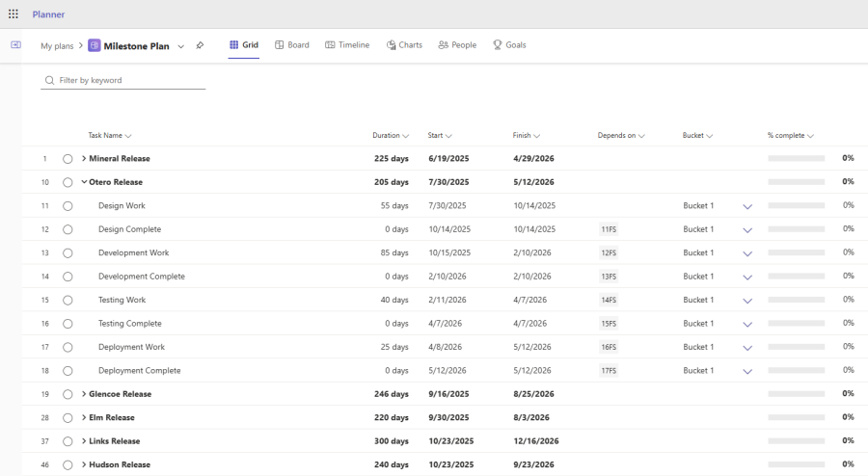This screenshot has height=476, width=868.
Task: Go to My plans breadcrumb
Action: 57,46
